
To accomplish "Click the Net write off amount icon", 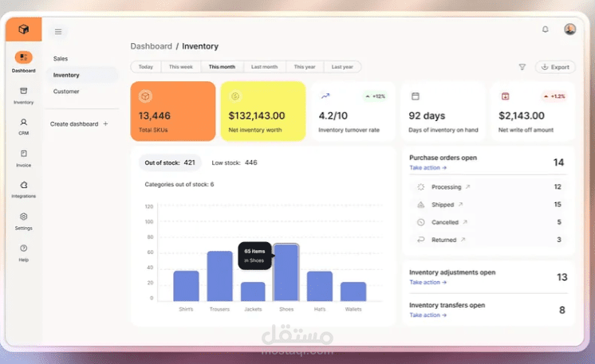I will click(x=505, y=96).
